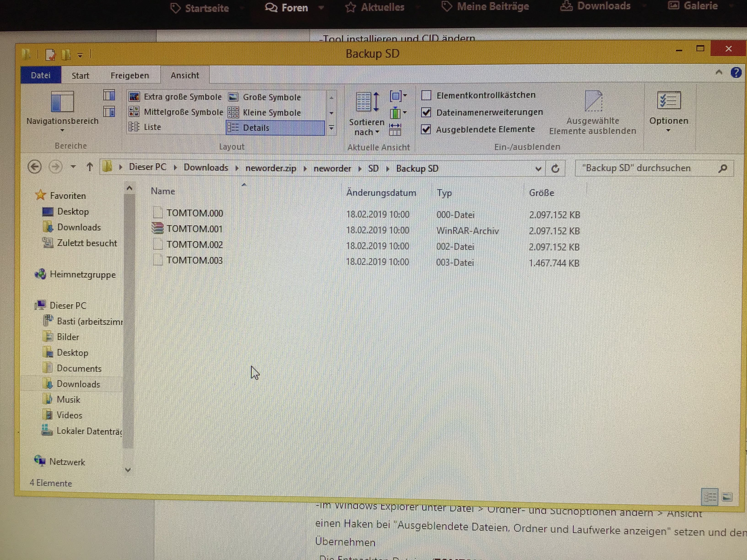Sort by the Änderungsdatum column header

coord(381,193)
